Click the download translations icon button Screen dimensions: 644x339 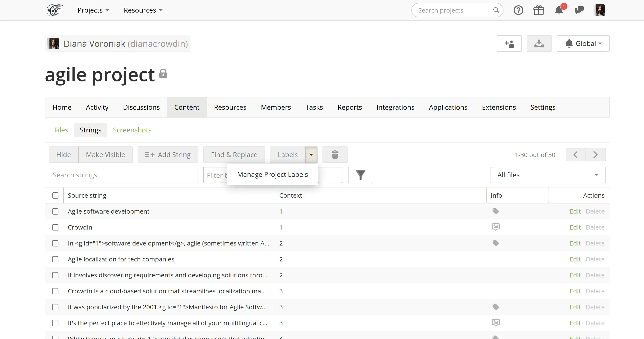click(x=539, y=43)
